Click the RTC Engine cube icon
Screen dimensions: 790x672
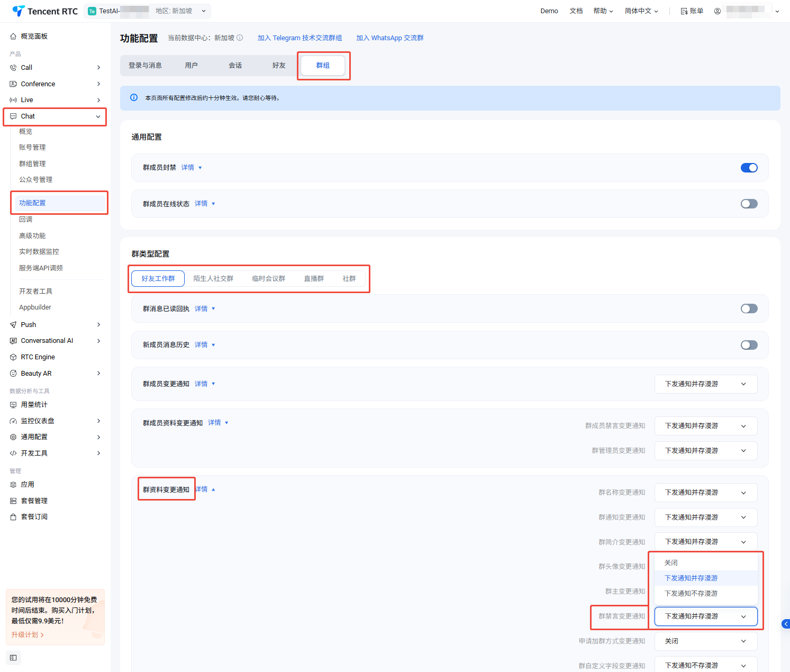click(13, 357)
